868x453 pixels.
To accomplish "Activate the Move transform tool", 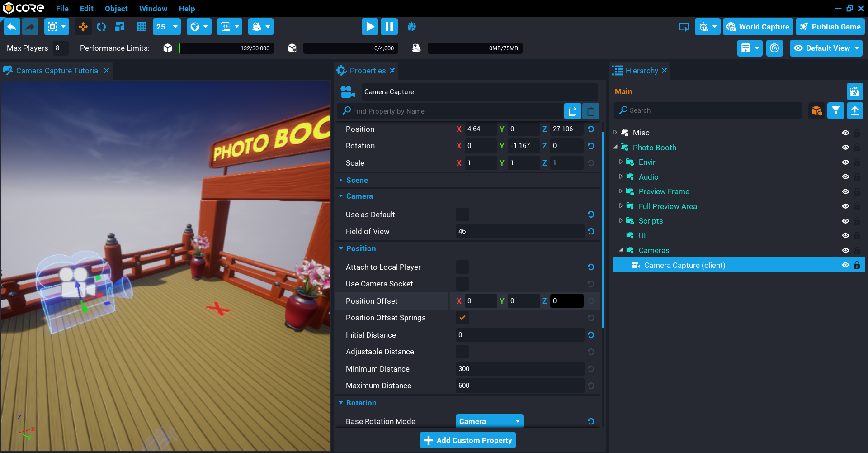I will click(x=83, y=27).
